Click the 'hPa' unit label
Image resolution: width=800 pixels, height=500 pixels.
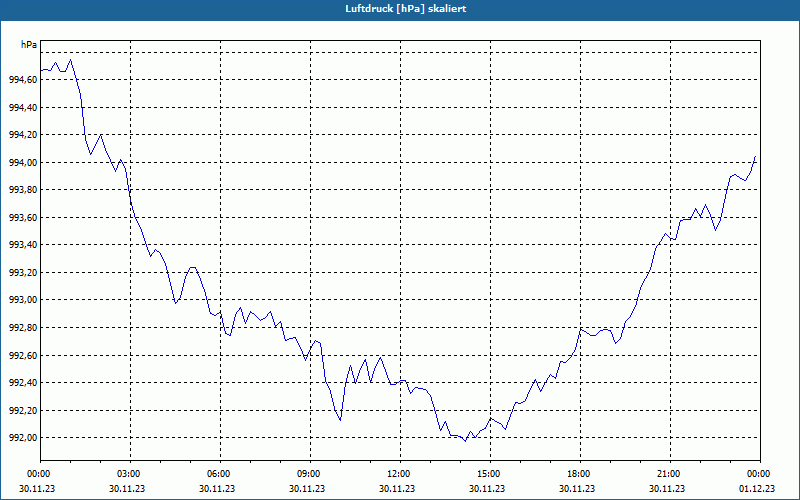[x=29, y=44]
